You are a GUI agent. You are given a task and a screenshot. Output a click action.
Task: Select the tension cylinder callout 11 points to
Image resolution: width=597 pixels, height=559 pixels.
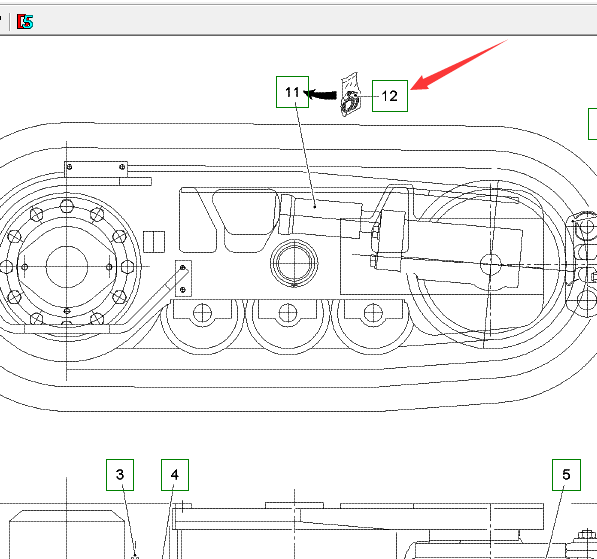click(321, 216)
